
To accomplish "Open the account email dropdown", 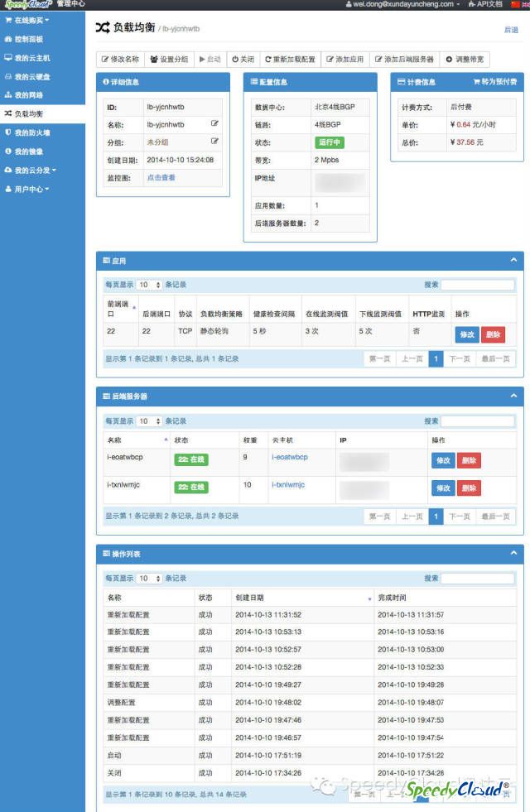I will [402, 4].
